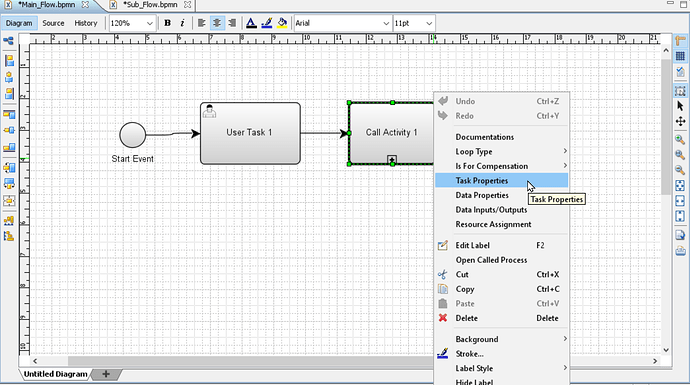Image resolution: width=690 pixels, height=385 pixels.
Task: Click the plus marker on Call Activity 1
Action: click(392, 159)
